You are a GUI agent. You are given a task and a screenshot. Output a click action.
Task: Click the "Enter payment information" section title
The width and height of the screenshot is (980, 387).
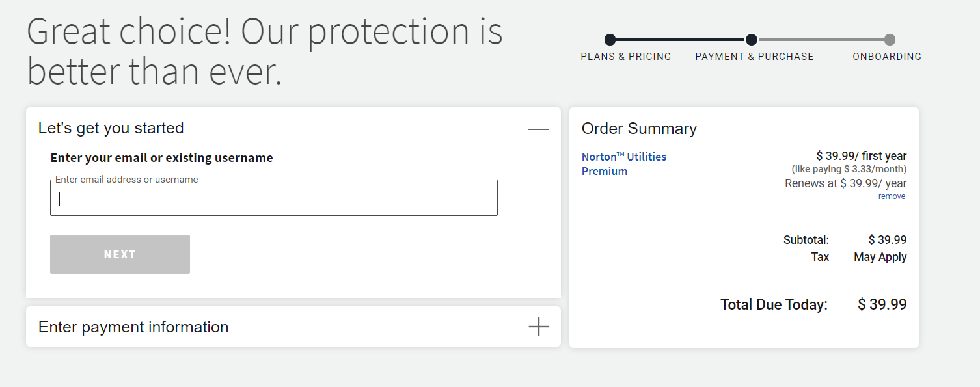(133, 327)
